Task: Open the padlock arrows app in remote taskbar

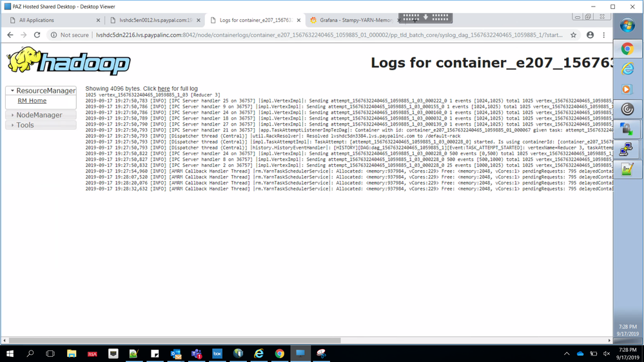Action: pos(627,129)
